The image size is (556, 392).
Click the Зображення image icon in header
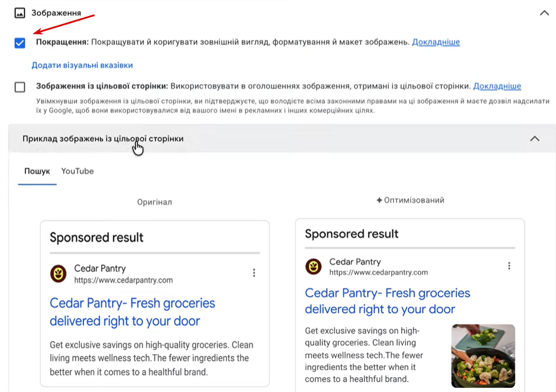pos(20,12)
